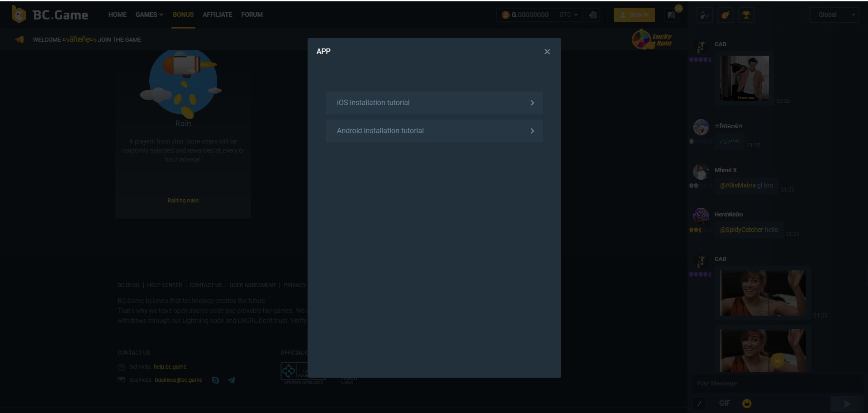Viewport: 868px width, 413px height.
Task: Close the APP dialog
Action: click(547, 52)
